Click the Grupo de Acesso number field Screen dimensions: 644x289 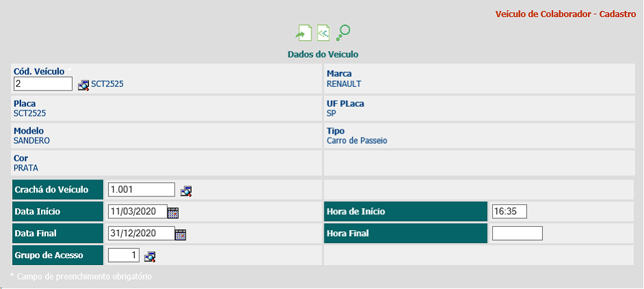pos(124,255)
